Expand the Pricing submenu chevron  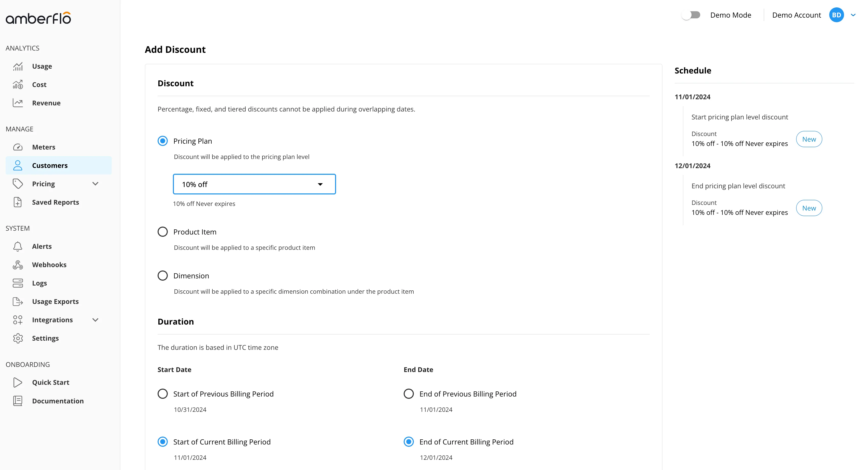click(x=95, y=184)
